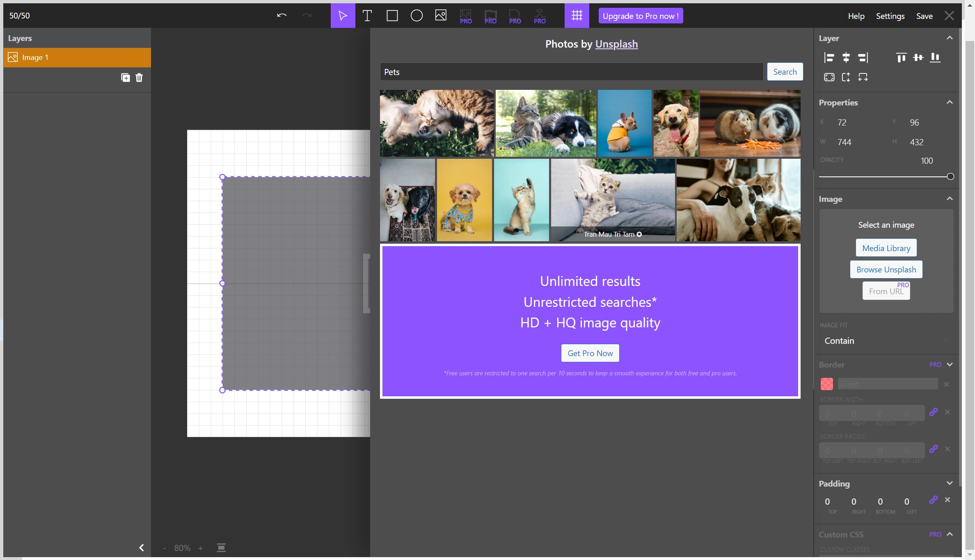The height and width of the screenshot is (560, 975).
Task: Collapse the Properties section
Action: (x=950, y=102)
